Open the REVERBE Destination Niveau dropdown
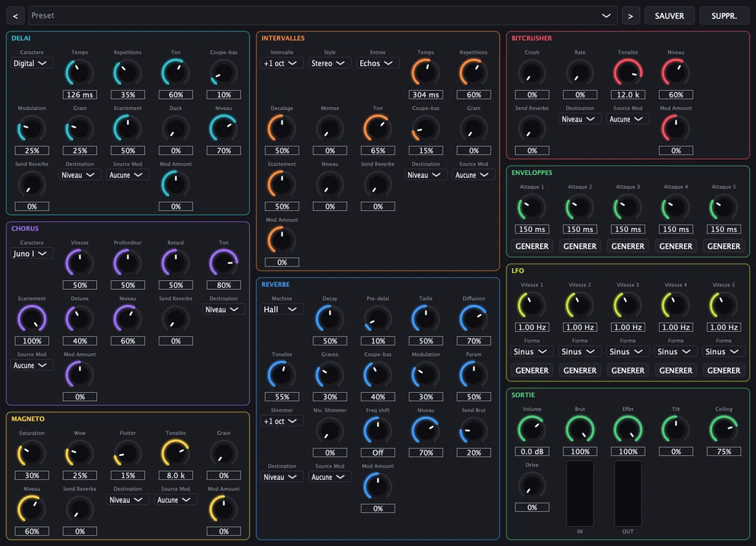Viewport: 756px width, 546px height. (x=282, y=477)
